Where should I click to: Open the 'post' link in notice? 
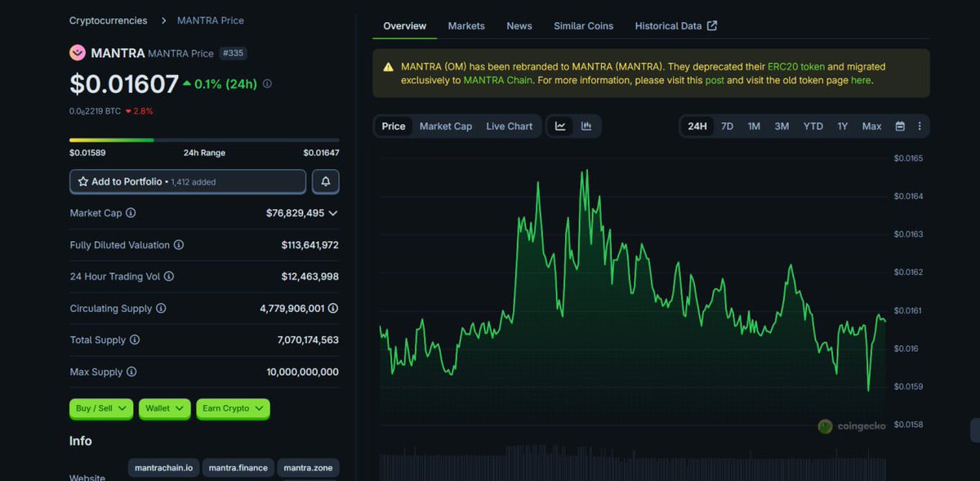pyautogui.click(x=715, y=80)
